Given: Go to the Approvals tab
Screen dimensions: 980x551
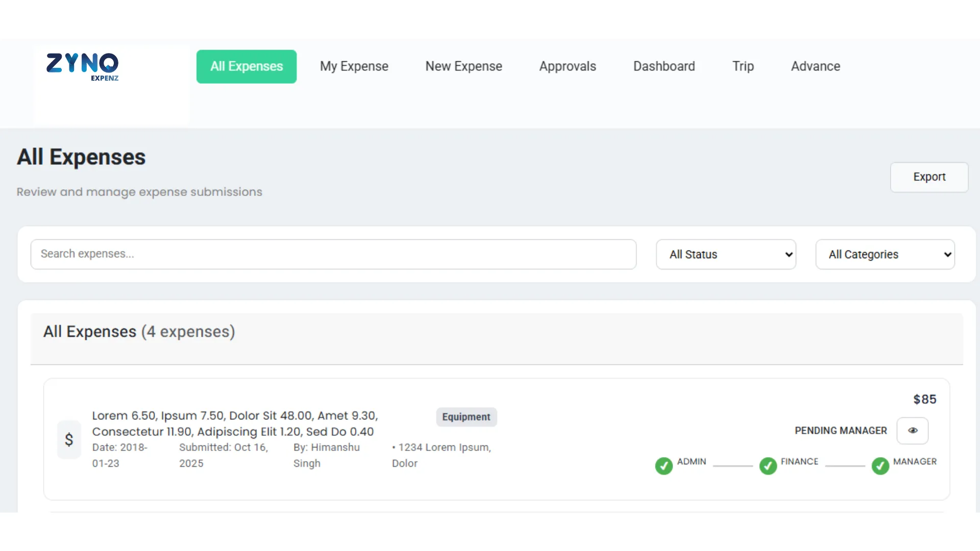Looking at the screenshot, I should [x=568, y=66].
